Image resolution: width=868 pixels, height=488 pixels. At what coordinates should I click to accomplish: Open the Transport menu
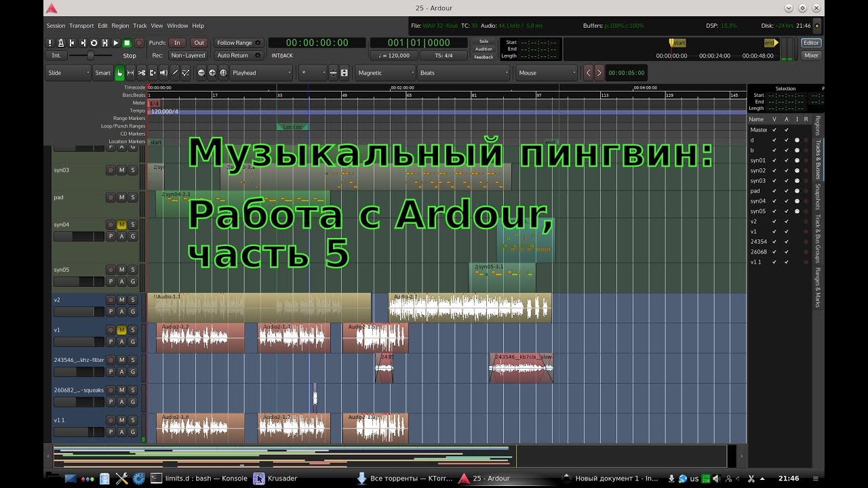[x=81, y=26]
